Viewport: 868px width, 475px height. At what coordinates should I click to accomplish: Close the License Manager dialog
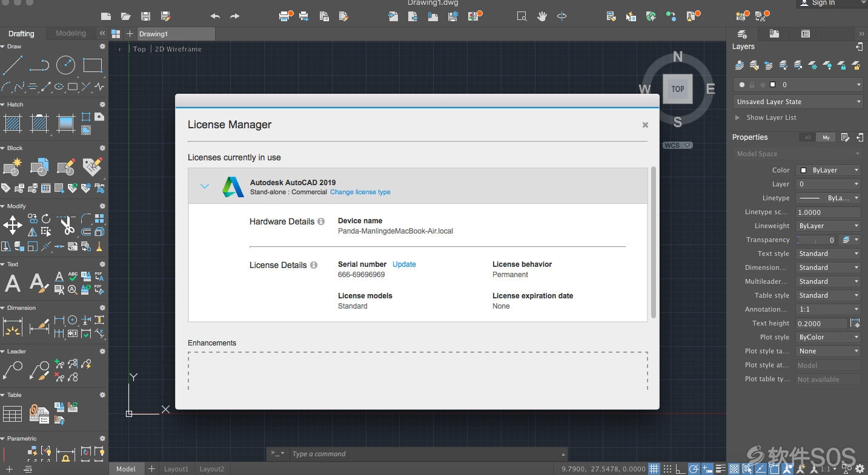(645, 125)
